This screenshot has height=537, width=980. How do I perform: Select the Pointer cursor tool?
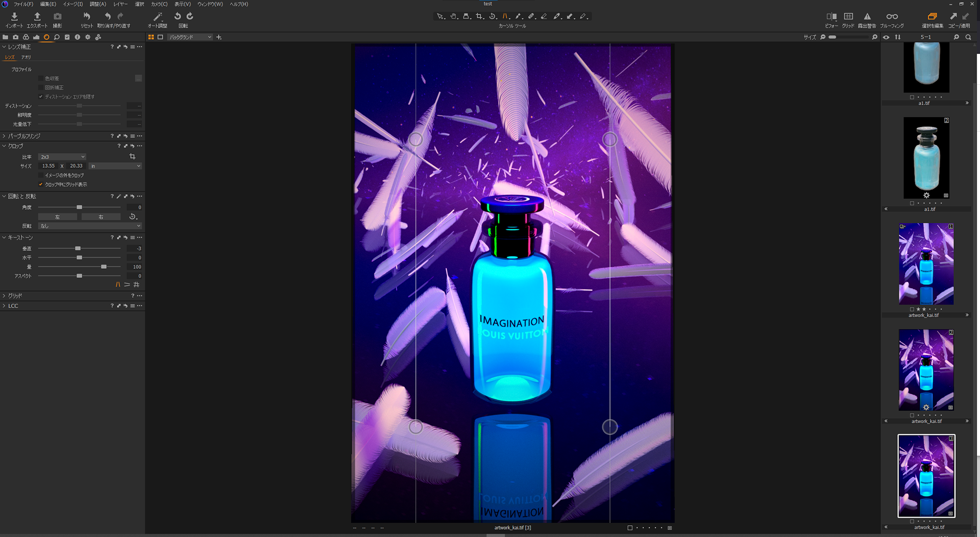point(440,16)
